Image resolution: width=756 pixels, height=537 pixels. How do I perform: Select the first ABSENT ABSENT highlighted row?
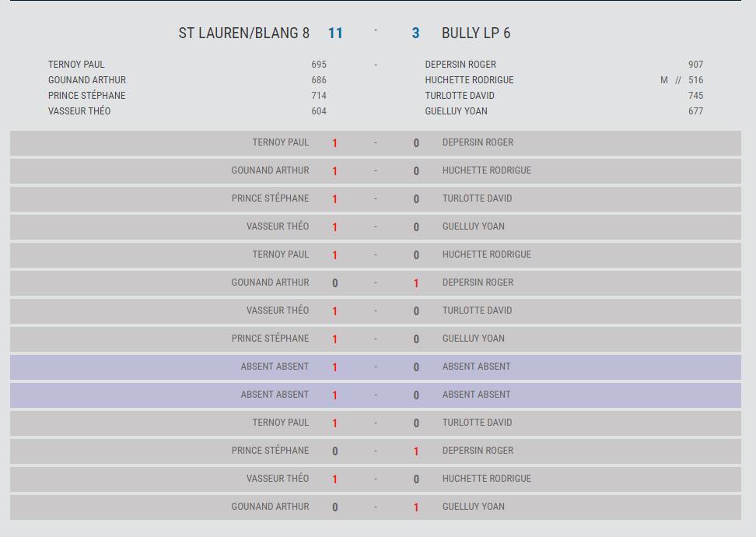click(x=375, y=367)
